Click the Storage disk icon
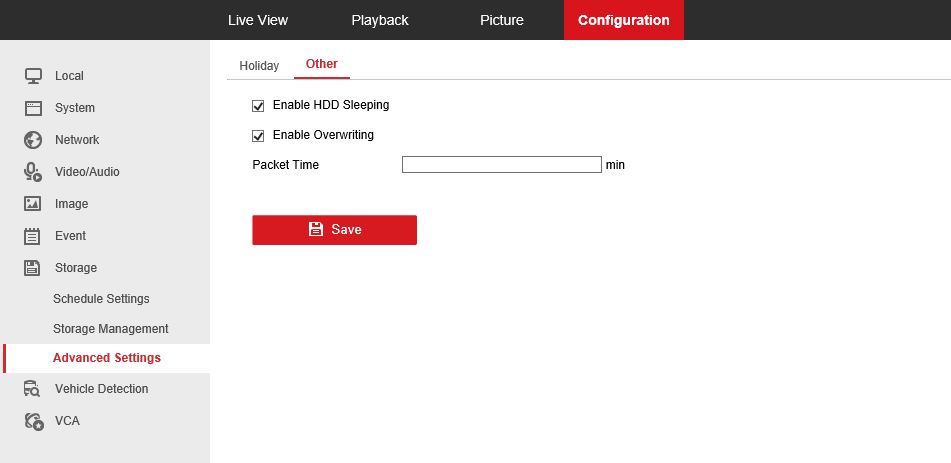 (33, 268)
